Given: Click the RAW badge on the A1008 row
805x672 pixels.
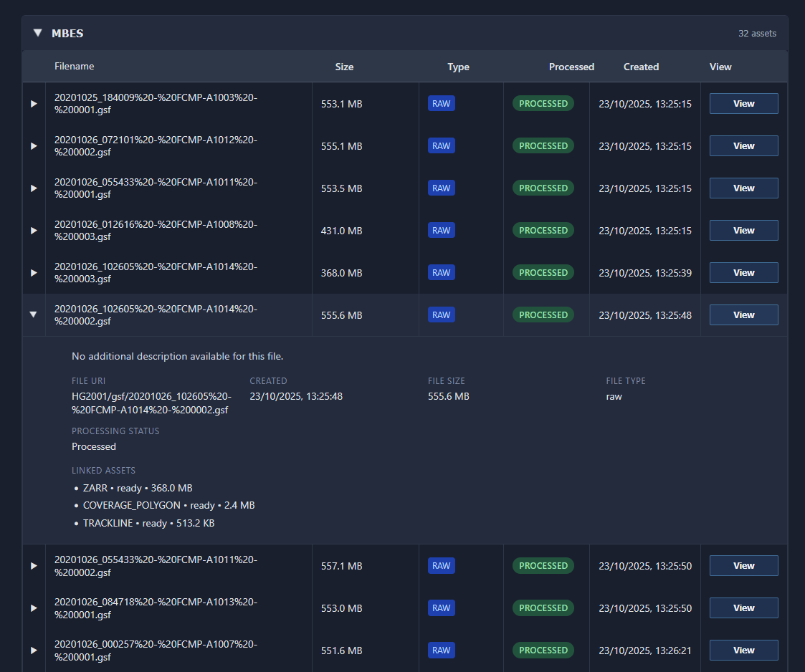Looking at the screenshot, I should pyautogui.click(x=441, y=230).
